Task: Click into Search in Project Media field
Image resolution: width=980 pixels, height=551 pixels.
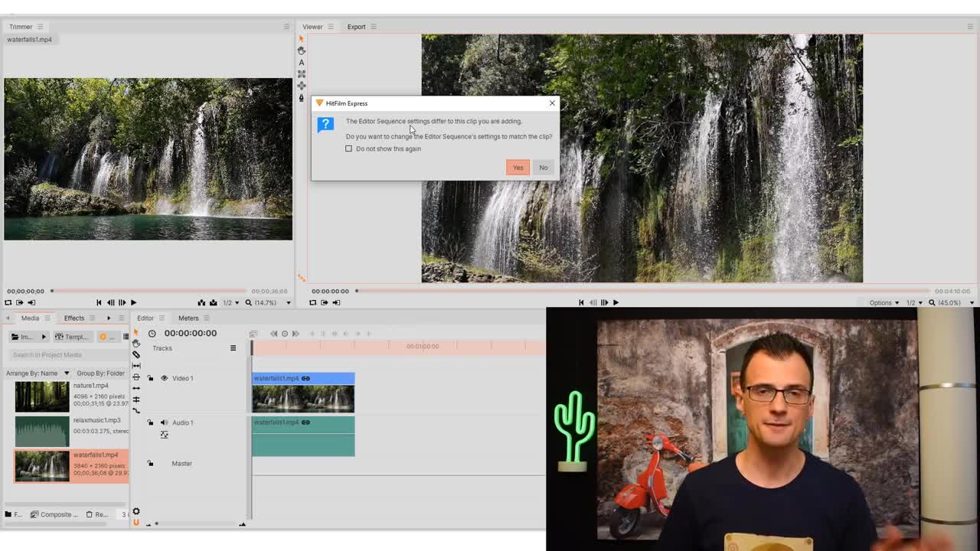Action: 69,355
